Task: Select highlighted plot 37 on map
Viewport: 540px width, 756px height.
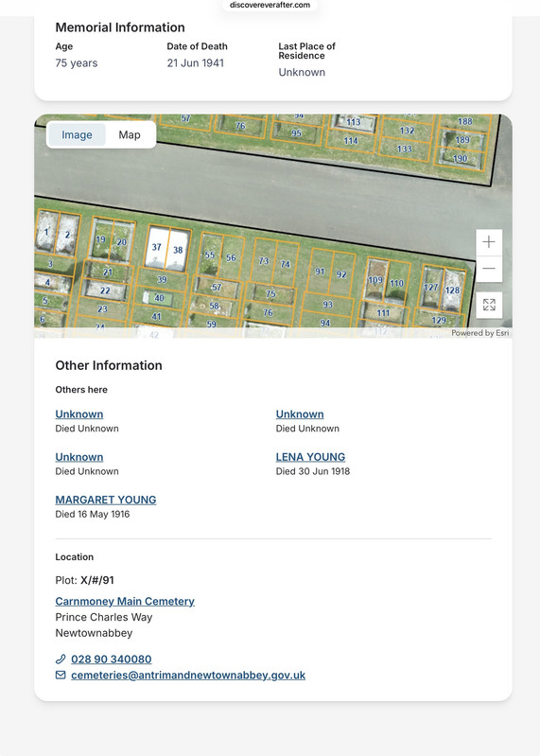Action: [156, 248]
